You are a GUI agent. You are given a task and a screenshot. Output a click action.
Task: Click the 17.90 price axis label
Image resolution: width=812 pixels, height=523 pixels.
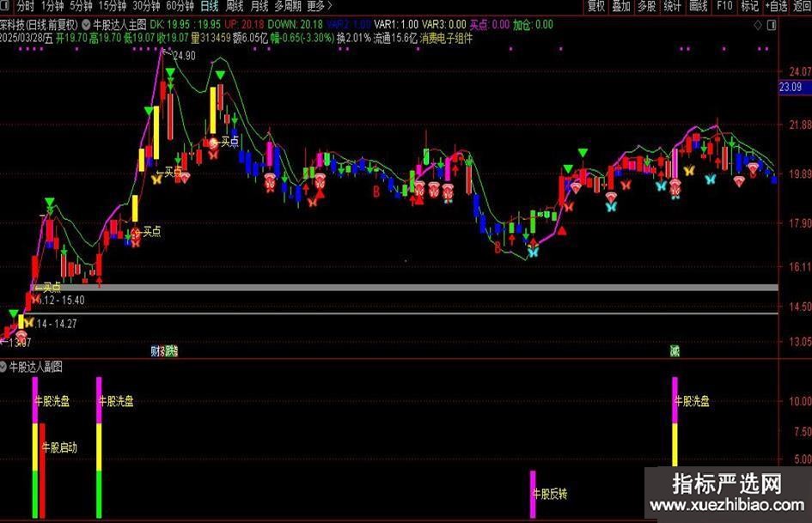pos(800,223)
